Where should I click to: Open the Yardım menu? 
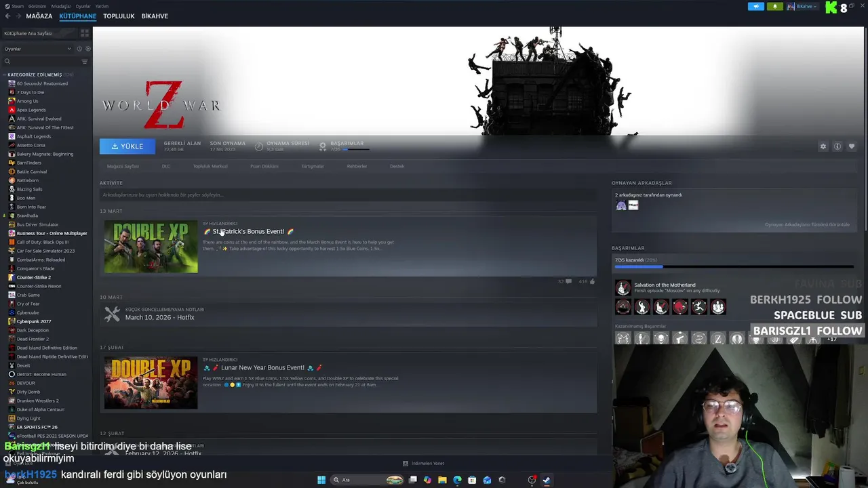pos(102,6)
